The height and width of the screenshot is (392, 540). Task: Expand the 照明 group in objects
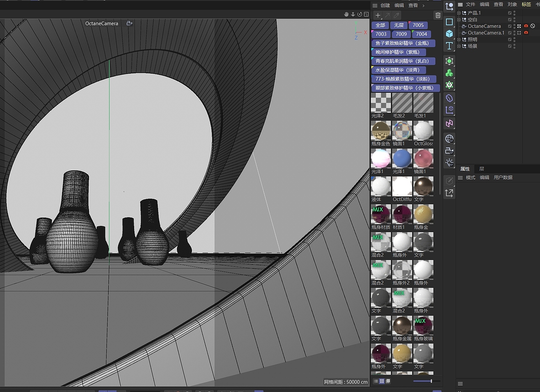click(459, 39)
